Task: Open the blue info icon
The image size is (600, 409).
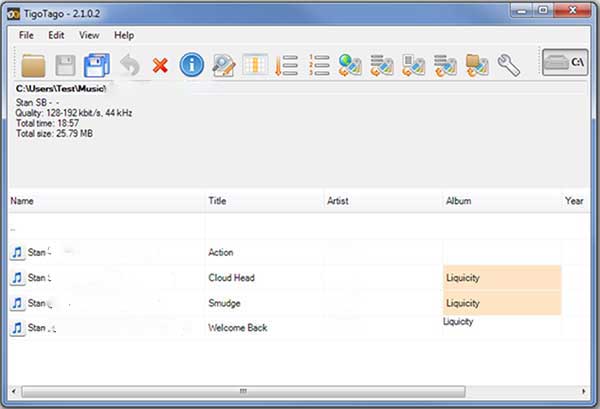Action: coord(191,66)
